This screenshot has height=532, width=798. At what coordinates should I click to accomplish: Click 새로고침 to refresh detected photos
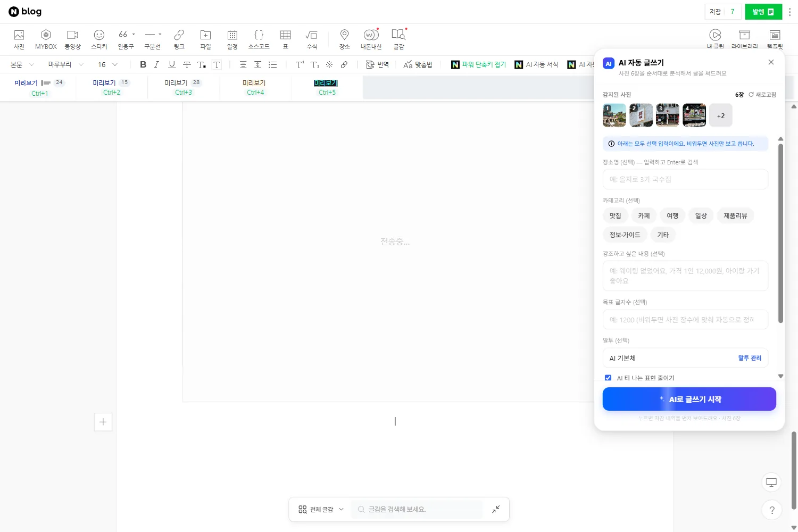762,95
